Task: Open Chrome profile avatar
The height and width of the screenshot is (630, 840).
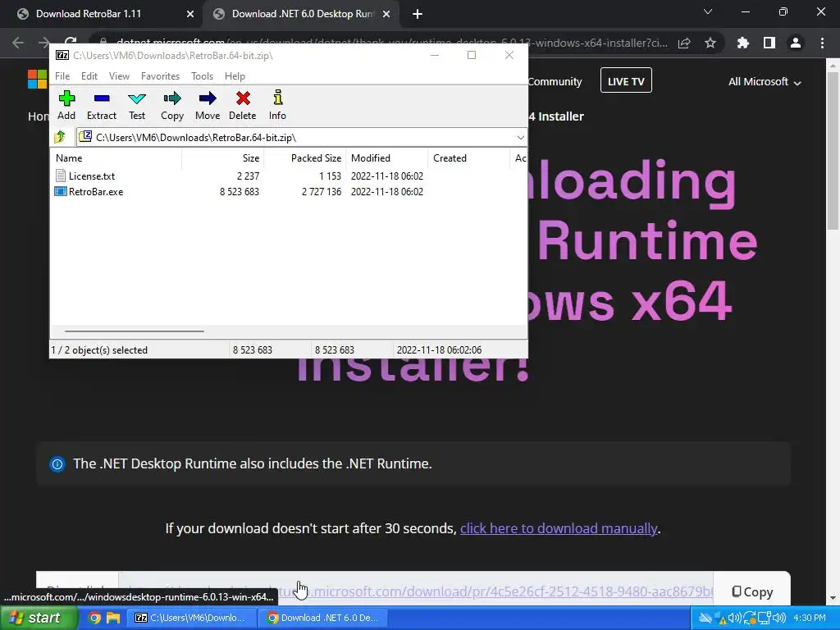Action: pos(796,43)
